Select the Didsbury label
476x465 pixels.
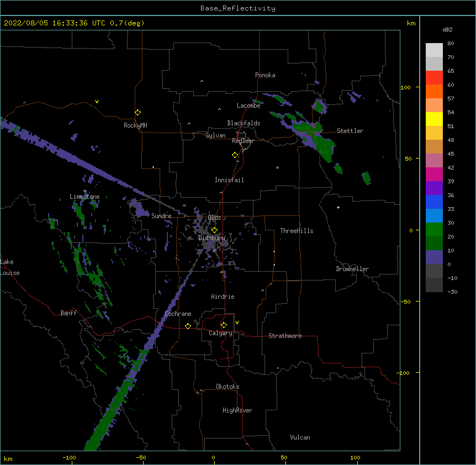211,238
